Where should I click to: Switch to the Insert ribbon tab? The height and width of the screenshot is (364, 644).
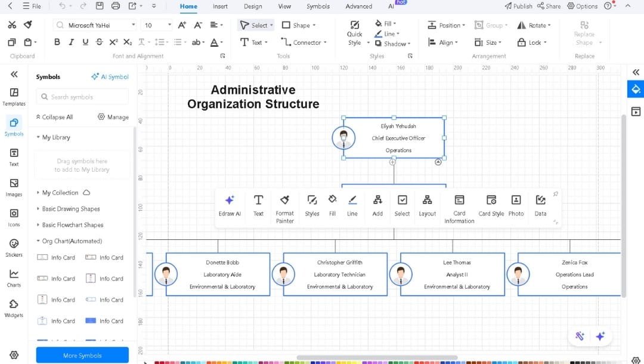tap(220, 7)
